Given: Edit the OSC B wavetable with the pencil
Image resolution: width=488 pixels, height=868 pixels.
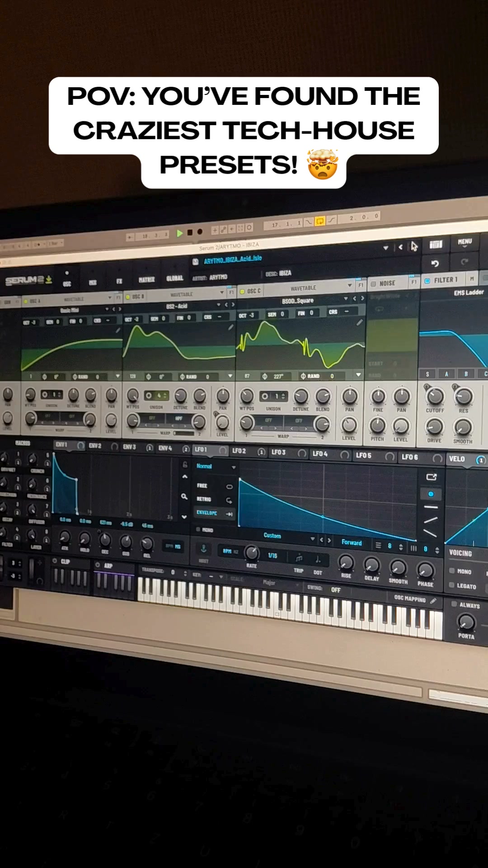Looking at the screenshot, I should tap(231, 327).
